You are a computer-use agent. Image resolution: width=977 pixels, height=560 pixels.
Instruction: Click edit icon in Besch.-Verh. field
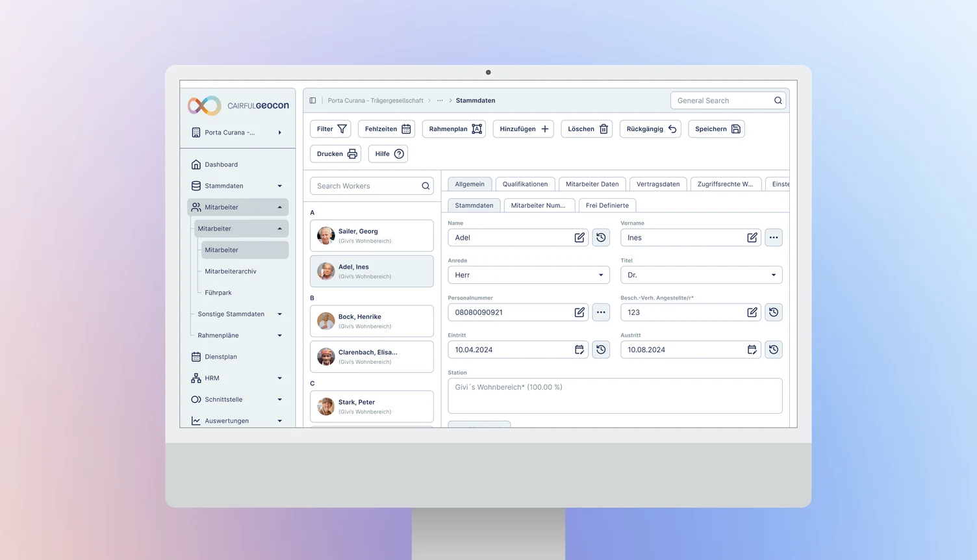pos(752,312)
